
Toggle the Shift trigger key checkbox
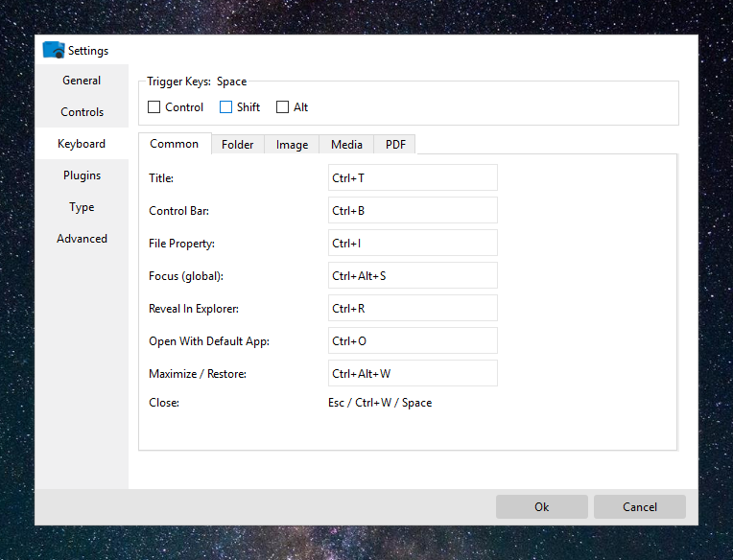pyautogui.click(x=225, y=107)
